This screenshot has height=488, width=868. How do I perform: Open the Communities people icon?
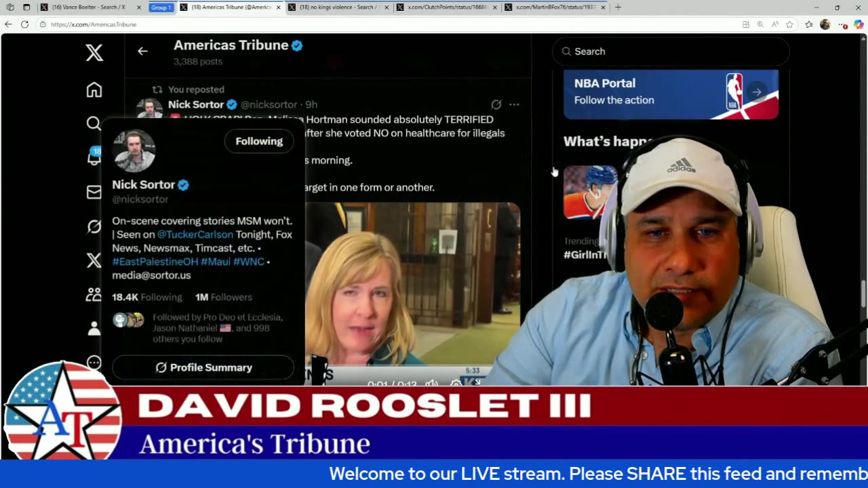tap(94, 295)
